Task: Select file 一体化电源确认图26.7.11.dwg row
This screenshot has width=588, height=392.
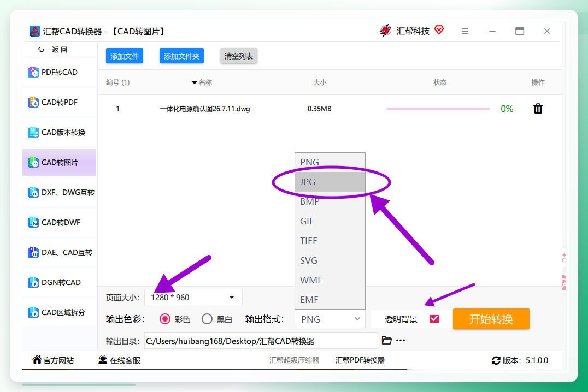Action: (330, 109)
